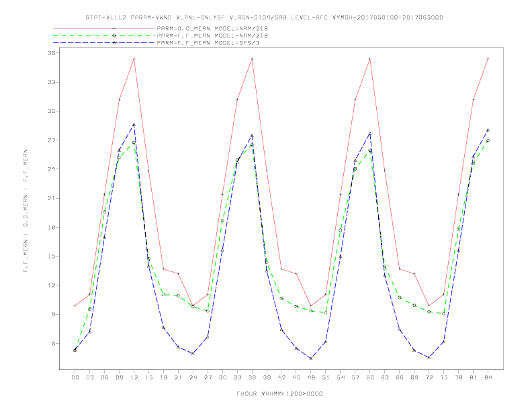Click x-axis forecast hour 75

[444, 377]
